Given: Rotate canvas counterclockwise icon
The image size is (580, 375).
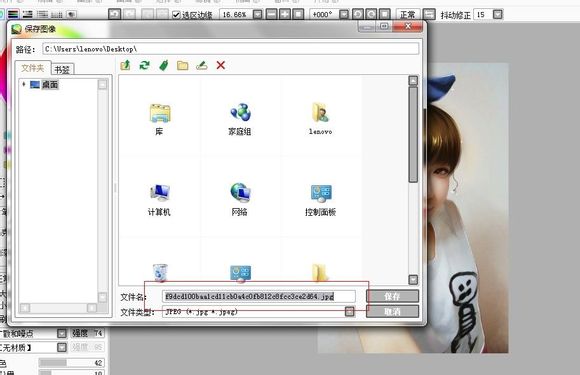Looking at the screenshot, I should (x=358, y=14).
